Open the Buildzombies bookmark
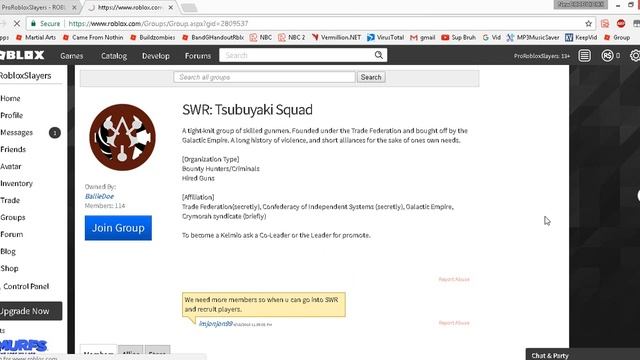Screen dimensions: 640x360 pos(153,37)
